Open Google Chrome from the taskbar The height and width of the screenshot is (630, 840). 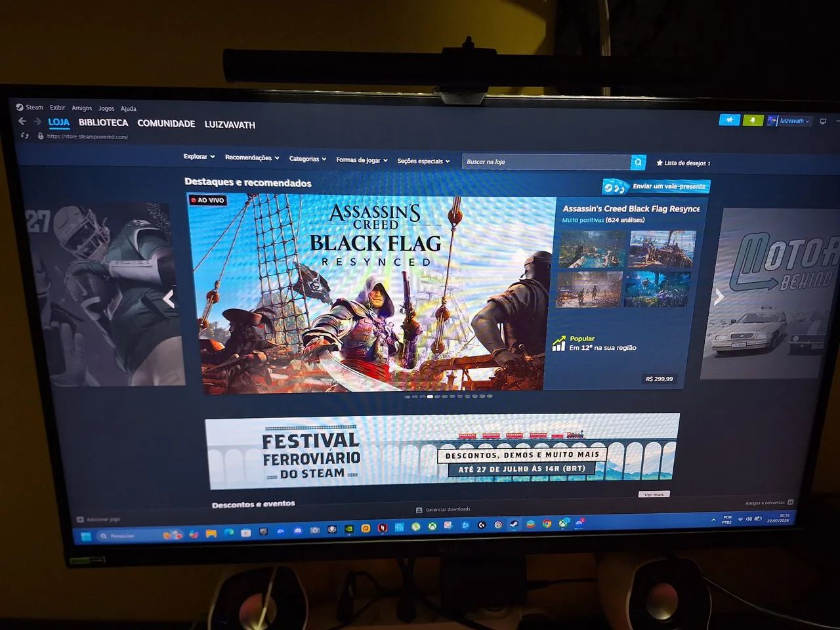click(x=547, y=524)
